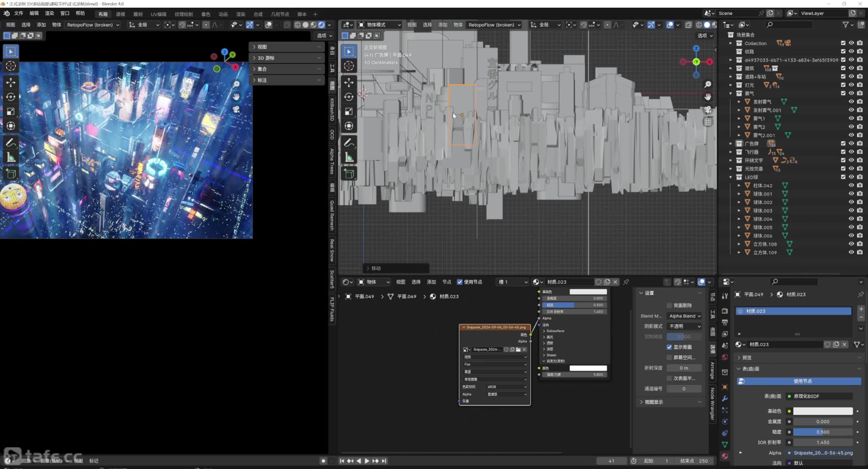This screenshot has height=469, width=868.
Task: Expand the 视图显示 panel
Action: coord(670,402)
